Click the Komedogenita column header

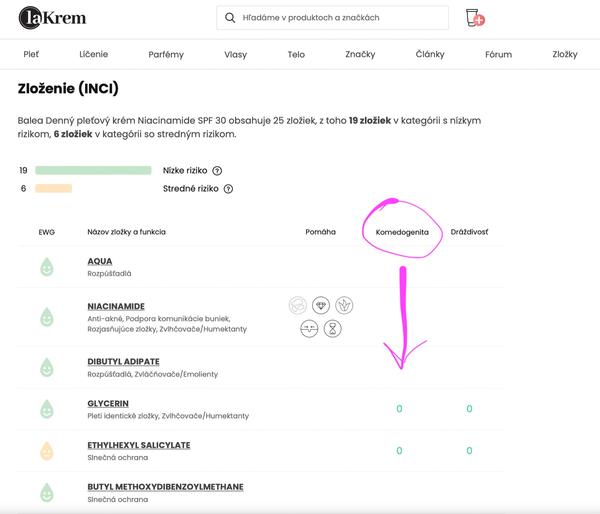coord(401,232)
